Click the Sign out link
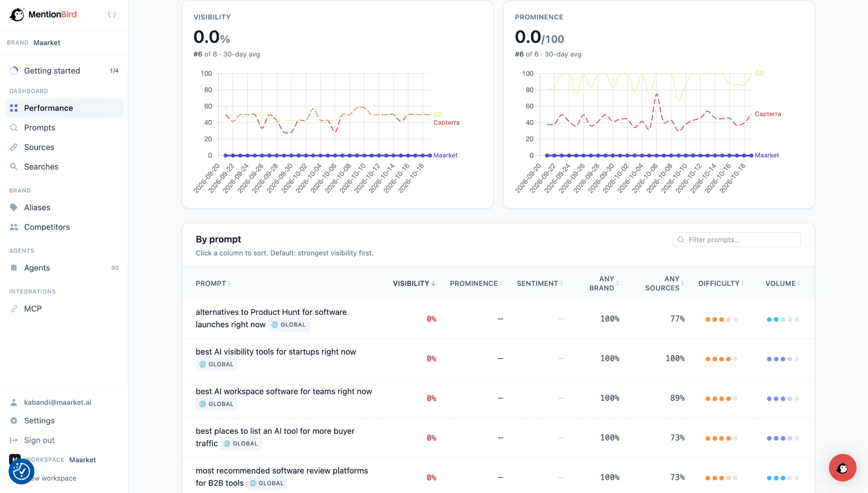This screenshot has height=493, width=868. (x=39, y=440)
